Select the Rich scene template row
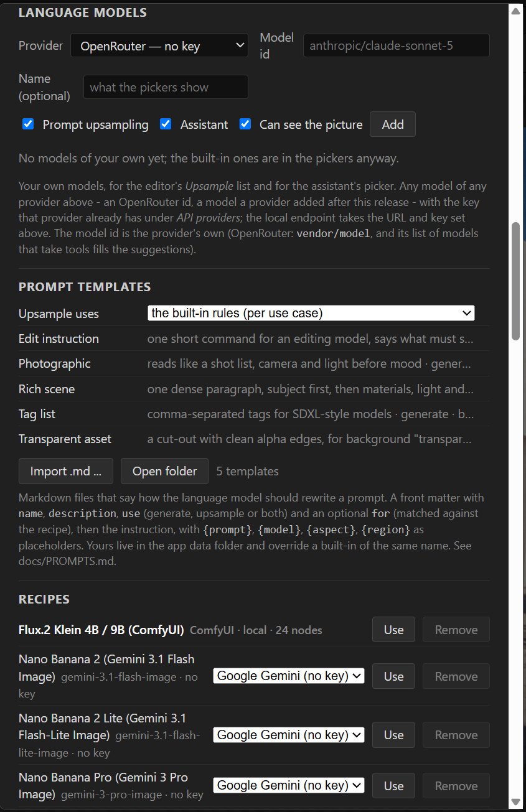Image resolution: width=526 pixels, height=812 pixels. tap(254, 389)
